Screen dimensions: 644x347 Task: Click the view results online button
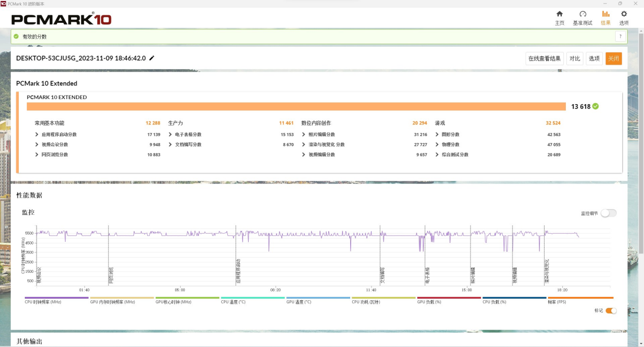(x=544, y=58)
